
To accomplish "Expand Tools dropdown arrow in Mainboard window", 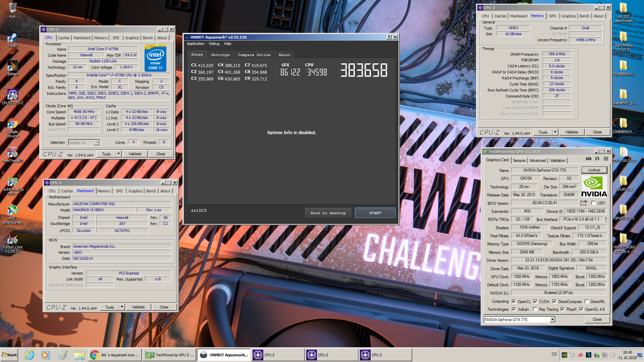I will point(122,307).
